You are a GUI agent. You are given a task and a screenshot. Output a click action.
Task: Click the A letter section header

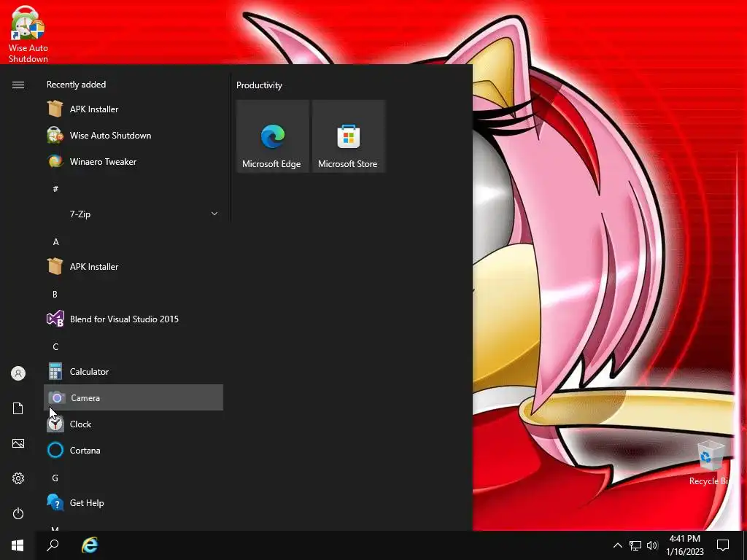pyautogui.click(x=55, y=242)
